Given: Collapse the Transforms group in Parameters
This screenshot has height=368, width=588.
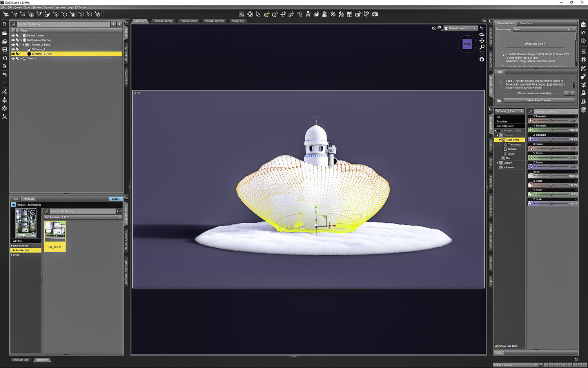Looking at the screenshot, I should click(x=500, y=140).
